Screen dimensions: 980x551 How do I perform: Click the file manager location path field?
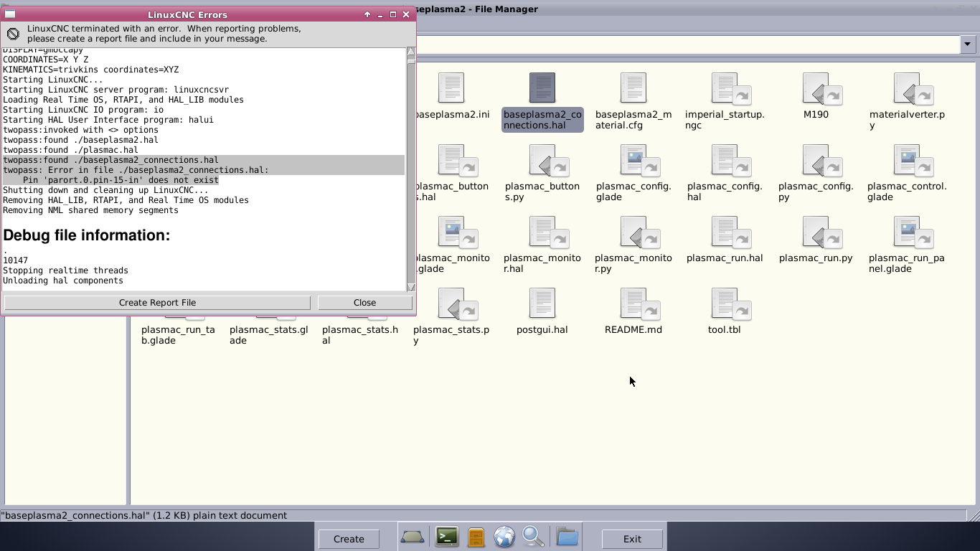[687, 44]
